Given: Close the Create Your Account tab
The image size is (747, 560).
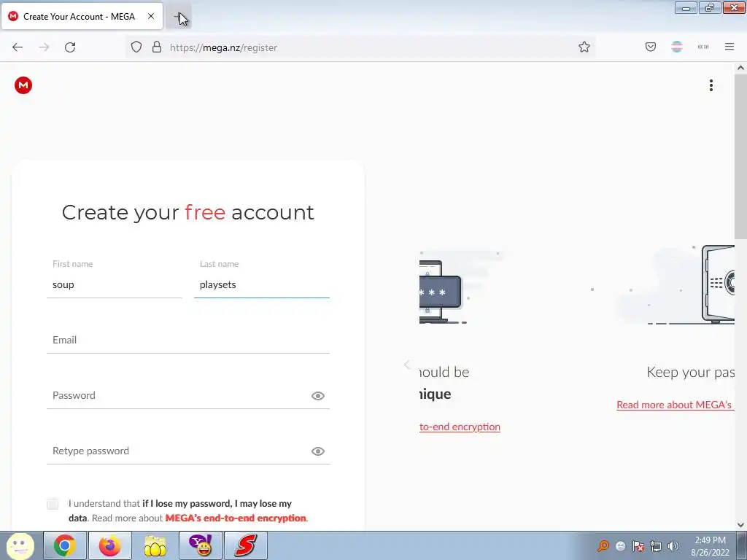Looking at the screenshot, I should coord(150,16).
